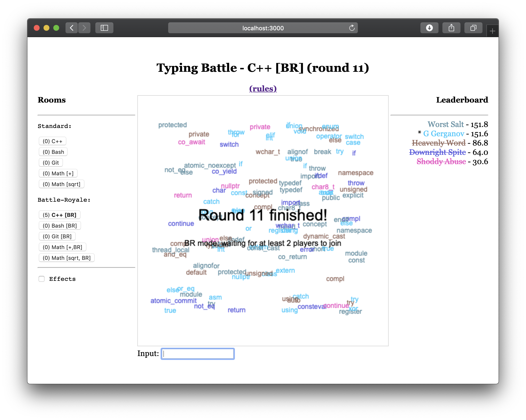Show tab overview icon
Viewport: 526px width, 420px height.
pos(473,28)
